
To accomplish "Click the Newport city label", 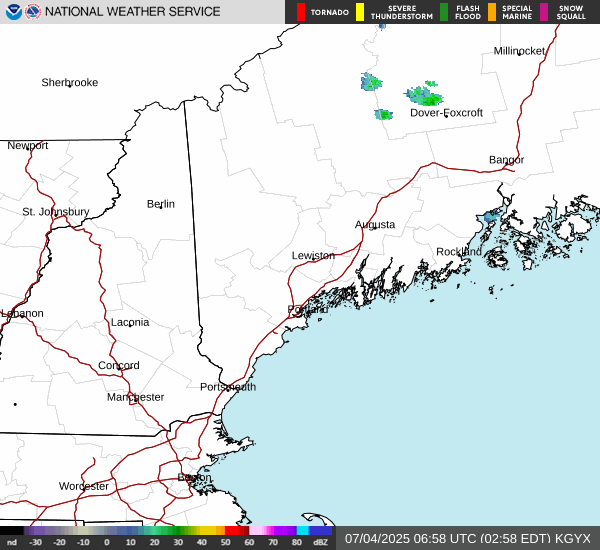I will point(28,145).
